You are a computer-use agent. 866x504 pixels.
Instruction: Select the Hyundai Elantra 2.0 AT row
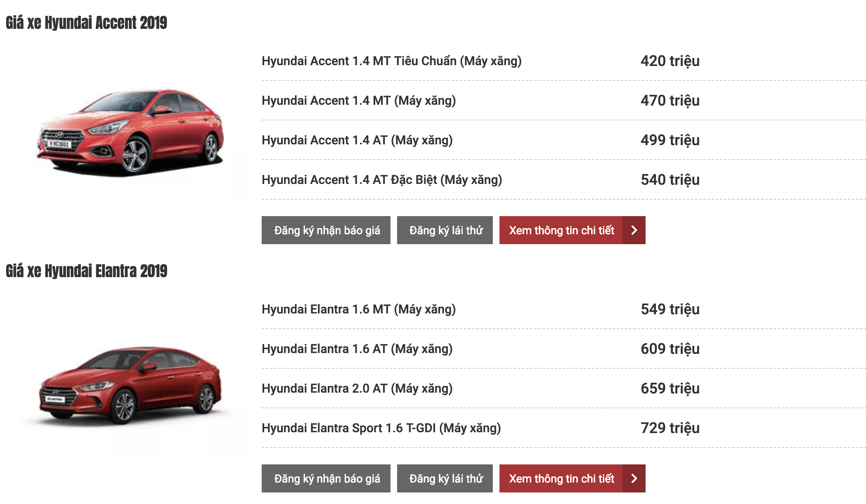pyautogui.click(x=357, y=389)
